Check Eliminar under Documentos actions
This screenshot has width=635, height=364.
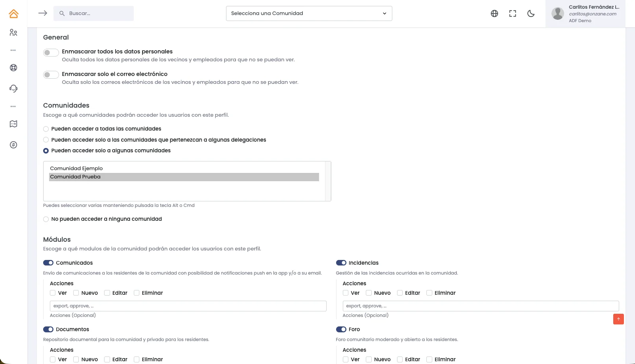(137, 359)
